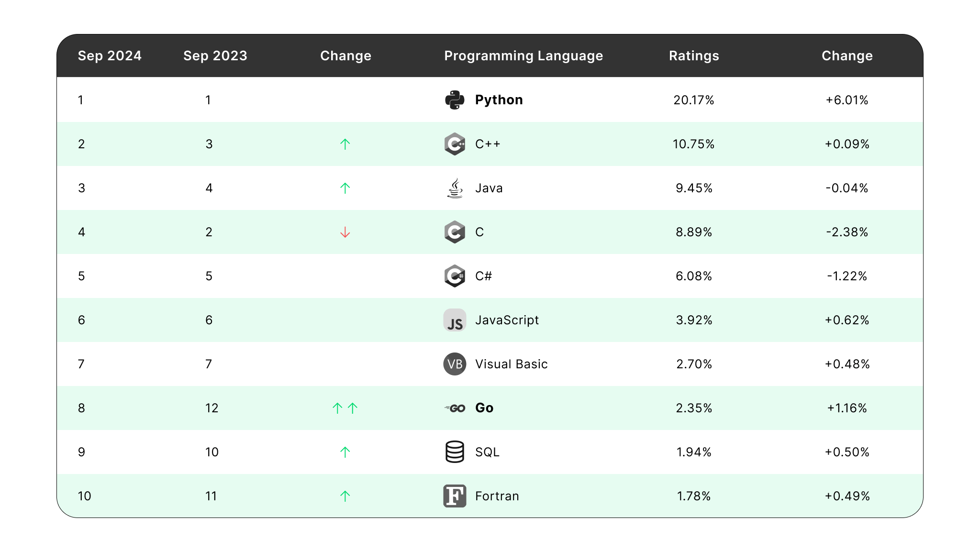Select the Programming Language column header
980x551 pixels.
pyautogui.click(x=523, y=56)
